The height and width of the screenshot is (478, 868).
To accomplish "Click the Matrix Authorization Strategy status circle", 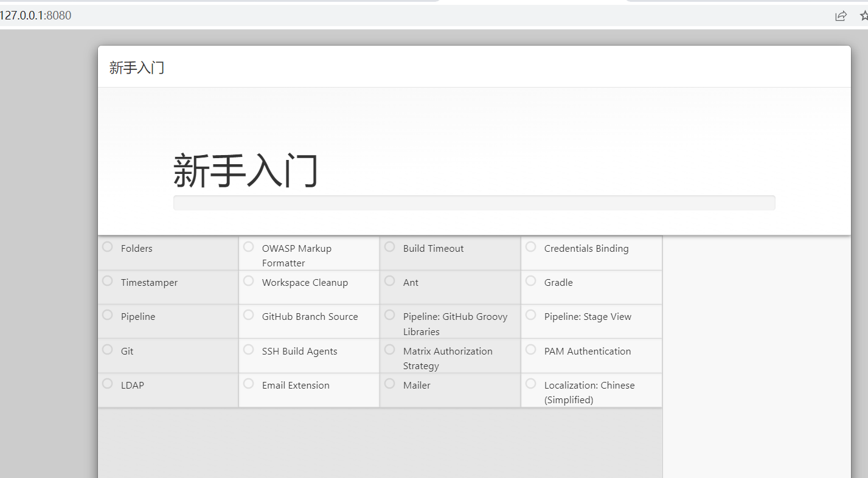I will coord(390,350).
